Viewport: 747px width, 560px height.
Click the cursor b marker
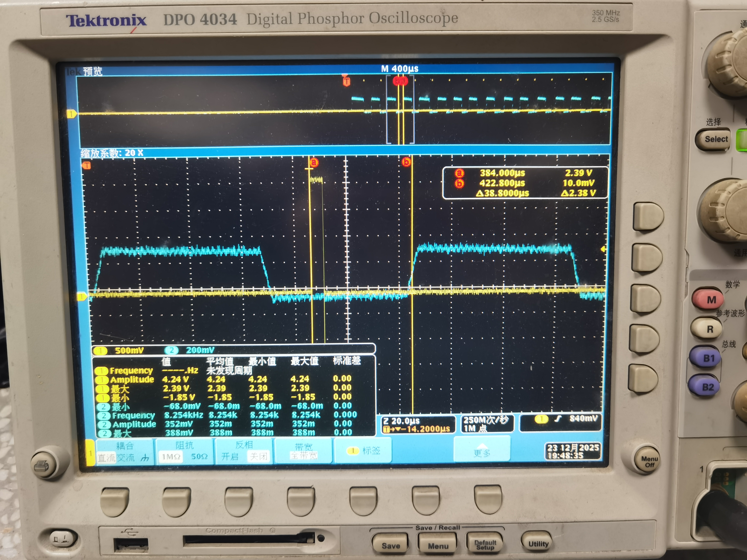tap(406, 162)
